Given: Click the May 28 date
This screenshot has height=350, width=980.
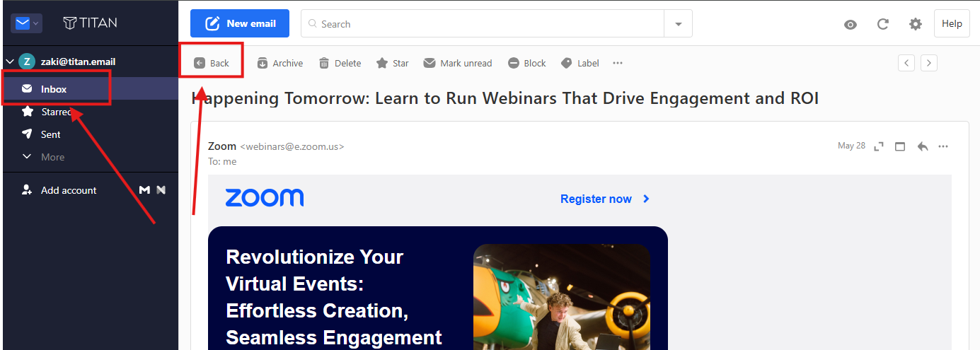Looking at the screenshot, I should coord(851,146).
